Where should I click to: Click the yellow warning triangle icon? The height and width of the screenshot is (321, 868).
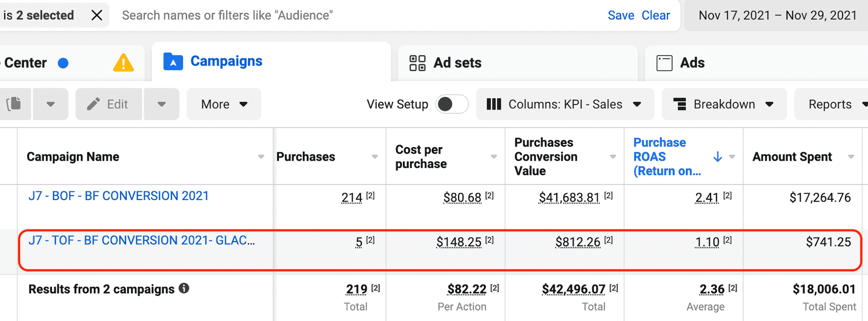click(x=123, y=63)
